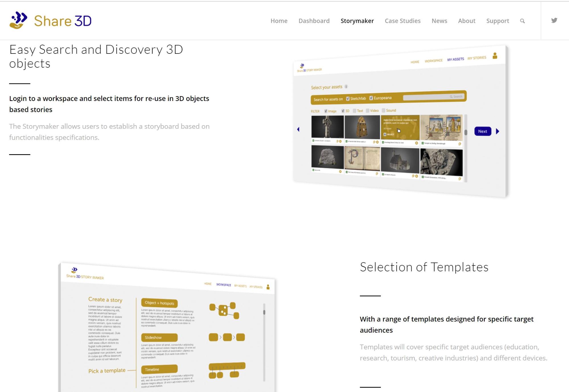Select the Celtic cross 3D thumbnail

tap(327, 127)
